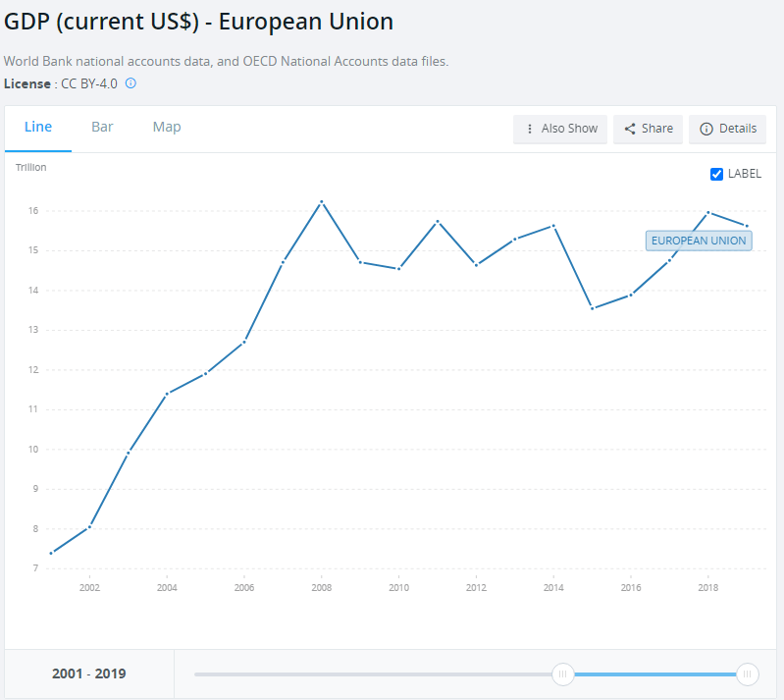This screenshot has width=784, height=700.
Task: Click the last data point for 2019
Action: [x=747, y=226]
